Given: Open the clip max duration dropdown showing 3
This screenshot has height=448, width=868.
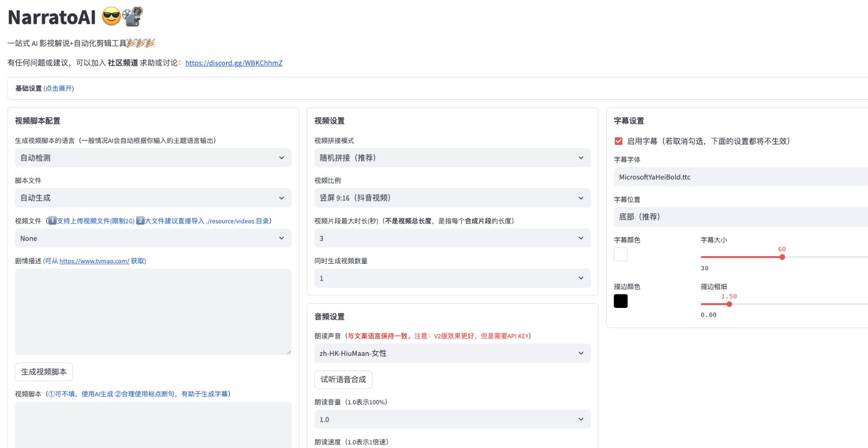Looking at the screenshot, I should 453,238.
